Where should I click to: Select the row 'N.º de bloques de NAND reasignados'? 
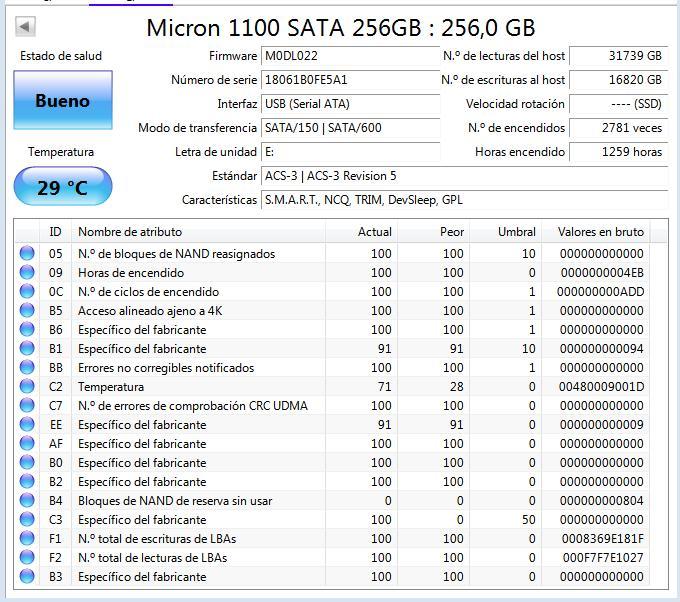click(333, 253)
